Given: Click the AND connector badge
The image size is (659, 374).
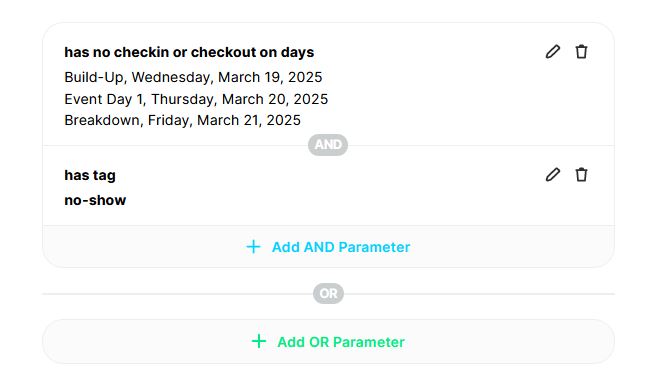Looking at the screenshot, I should pos(328,145).
